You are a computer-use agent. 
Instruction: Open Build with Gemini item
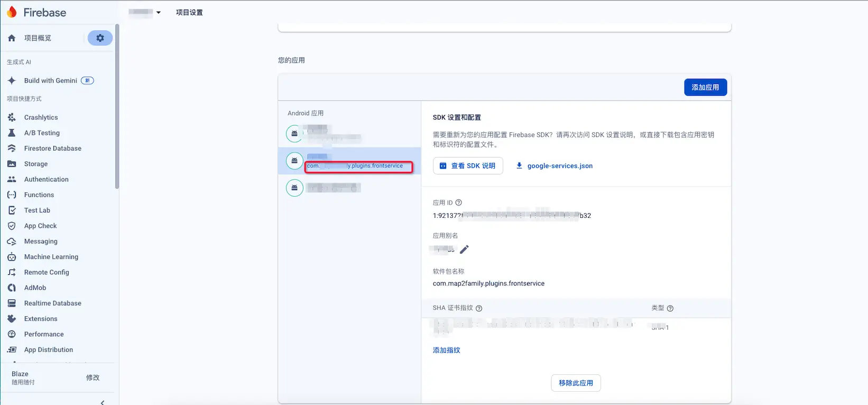pos(51,80)
